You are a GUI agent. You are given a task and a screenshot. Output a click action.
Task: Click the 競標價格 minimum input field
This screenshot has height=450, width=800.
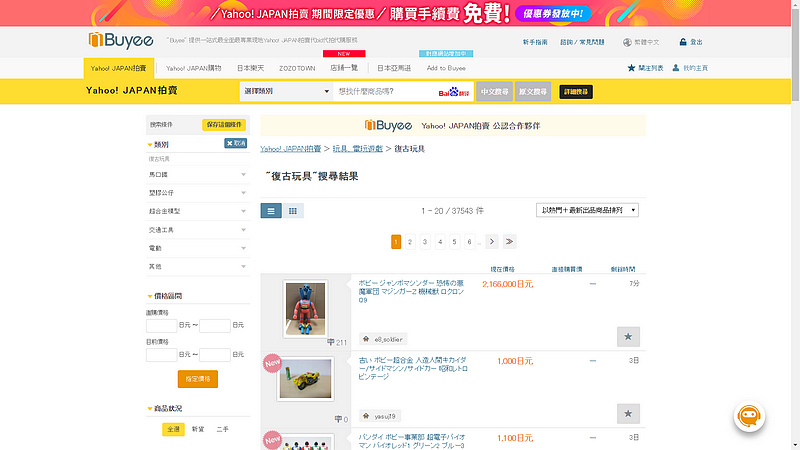coord(161,326)
